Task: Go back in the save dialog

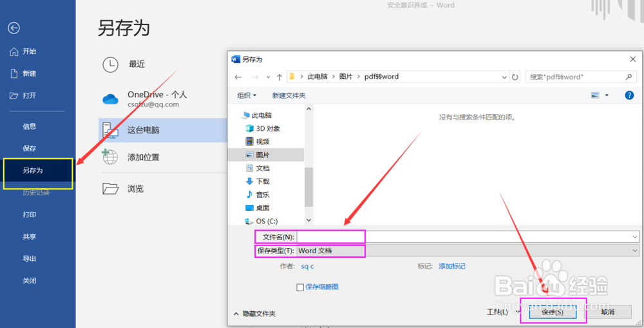Action: 238,77
